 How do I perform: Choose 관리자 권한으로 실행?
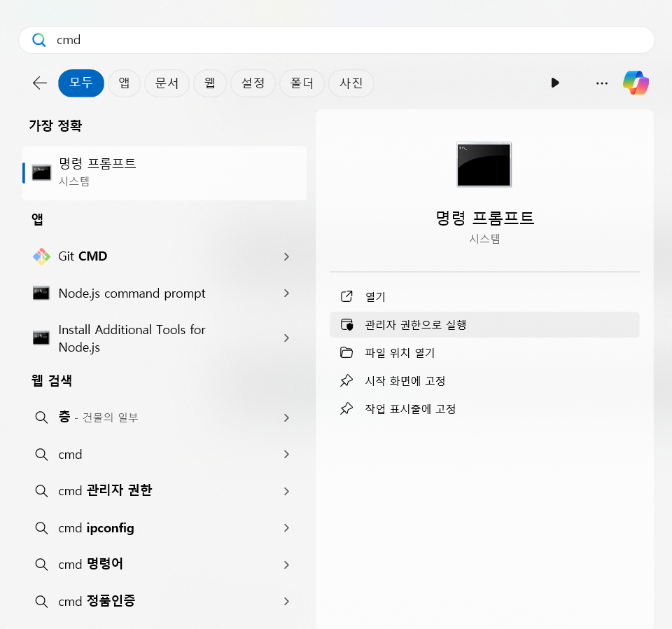tap(484, 324)
